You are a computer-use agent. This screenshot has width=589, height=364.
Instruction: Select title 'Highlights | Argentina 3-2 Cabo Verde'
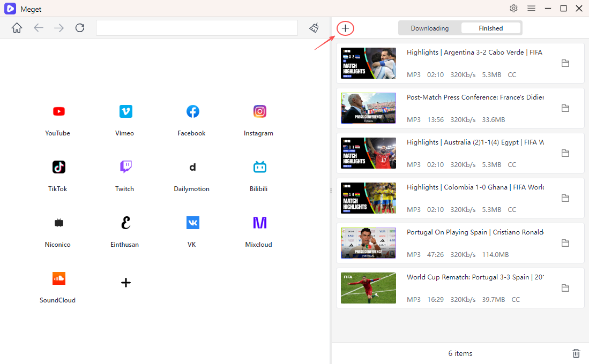click(465, 52)
